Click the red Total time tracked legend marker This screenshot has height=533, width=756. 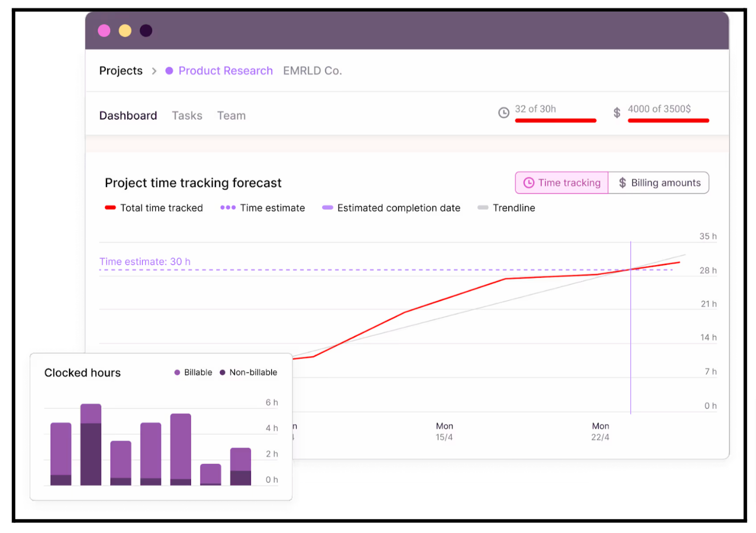point(109,208)
